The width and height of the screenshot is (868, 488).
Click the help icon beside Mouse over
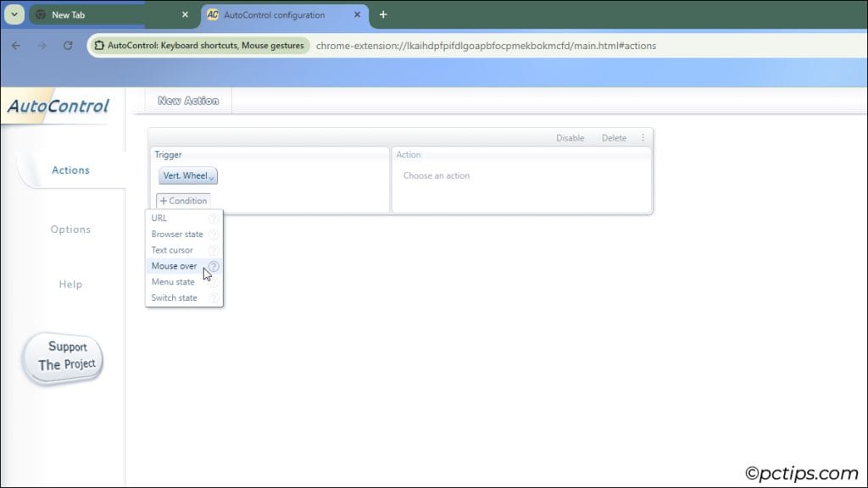pos(214,266)
